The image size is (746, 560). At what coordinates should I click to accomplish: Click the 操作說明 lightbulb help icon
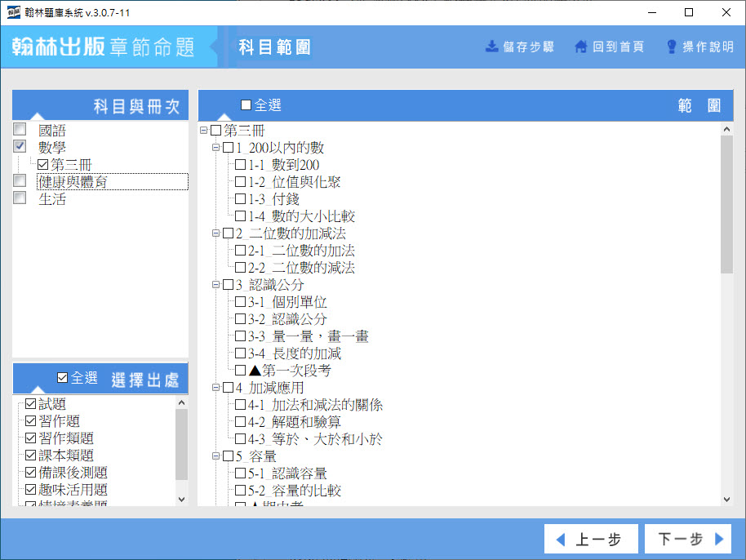(672, 47)
